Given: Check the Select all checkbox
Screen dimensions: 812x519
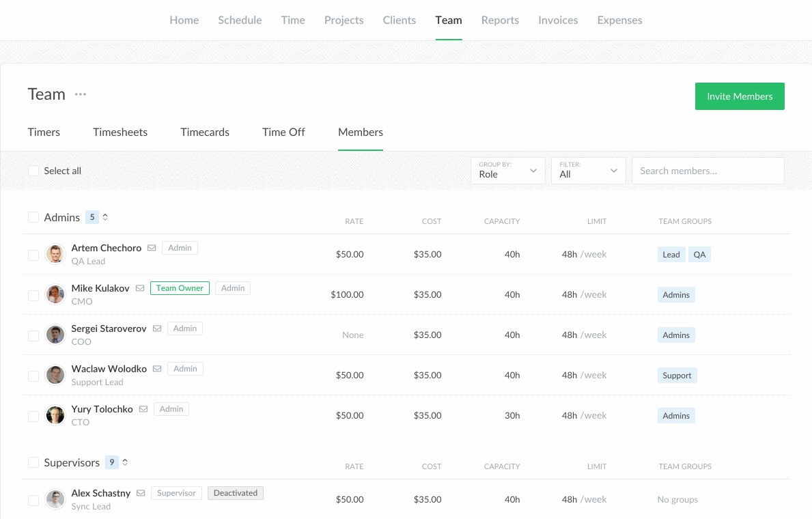Looking at the screenshot, I should [x=33, y=171].
